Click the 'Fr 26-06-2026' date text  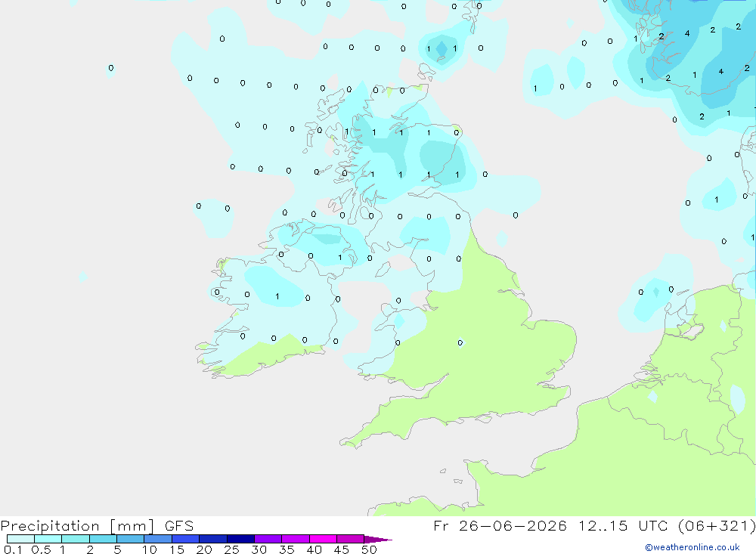[x=500, y=526]
